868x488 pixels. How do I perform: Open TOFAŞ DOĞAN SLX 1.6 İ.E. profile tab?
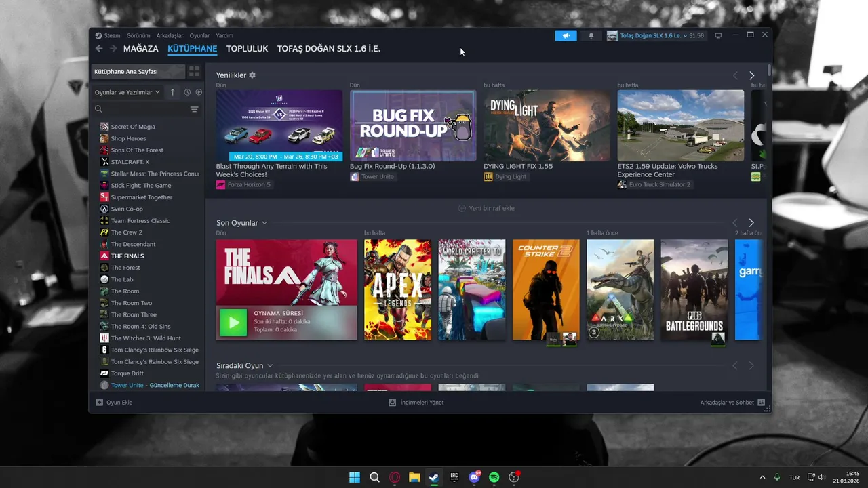[329, 49]
